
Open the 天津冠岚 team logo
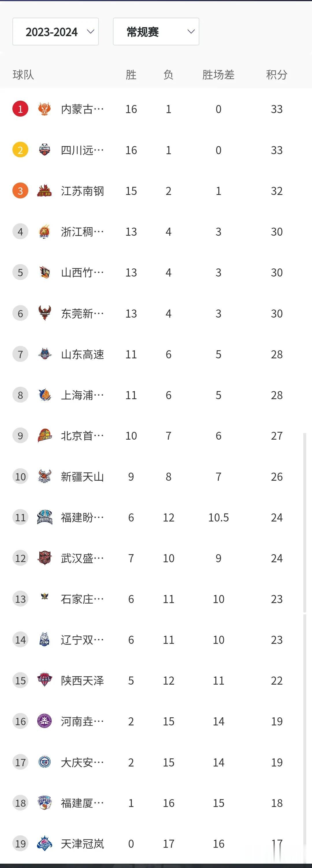44,843
